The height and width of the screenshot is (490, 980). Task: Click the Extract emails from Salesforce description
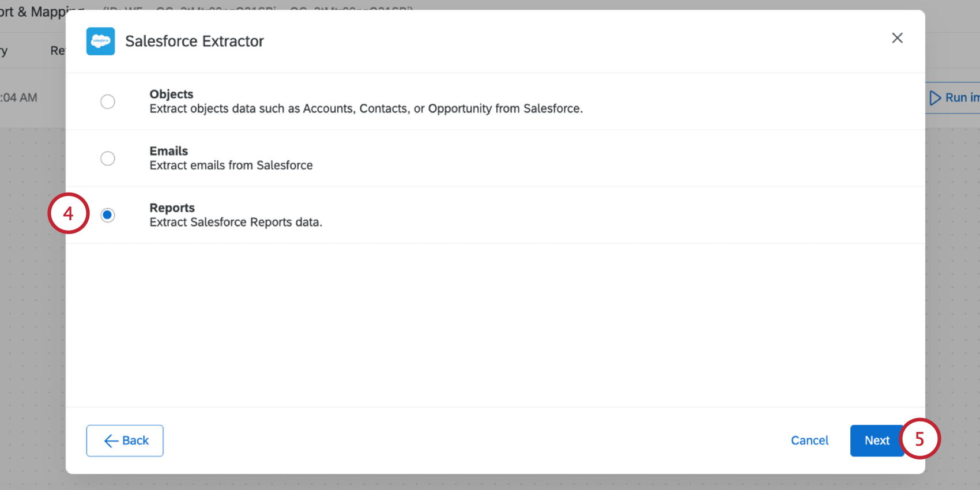231,165
